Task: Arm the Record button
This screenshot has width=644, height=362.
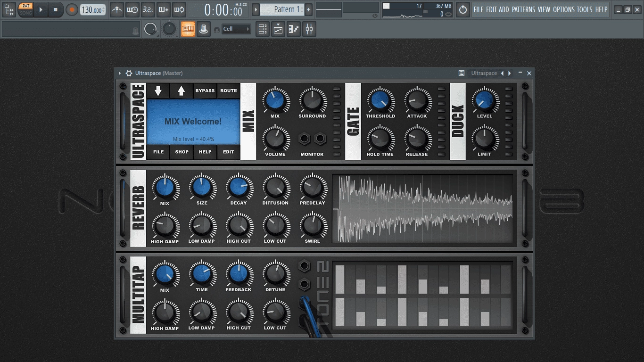Action: 72,9
